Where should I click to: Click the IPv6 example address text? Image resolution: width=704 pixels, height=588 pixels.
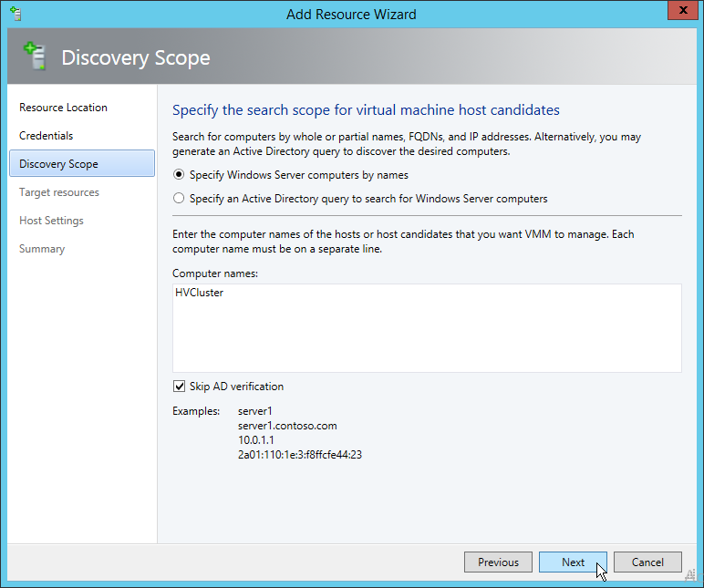pos(300,454)
